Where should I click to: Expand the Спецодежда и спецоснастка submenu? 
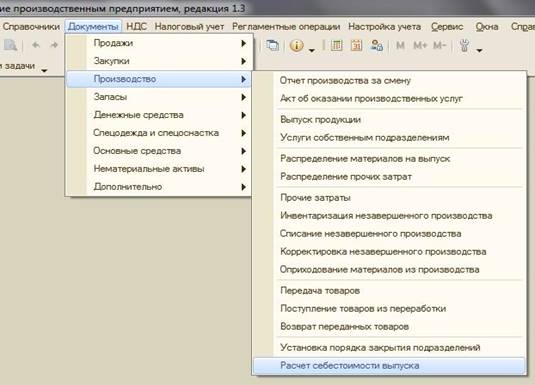pyautogui.click(x=159, y=133)
